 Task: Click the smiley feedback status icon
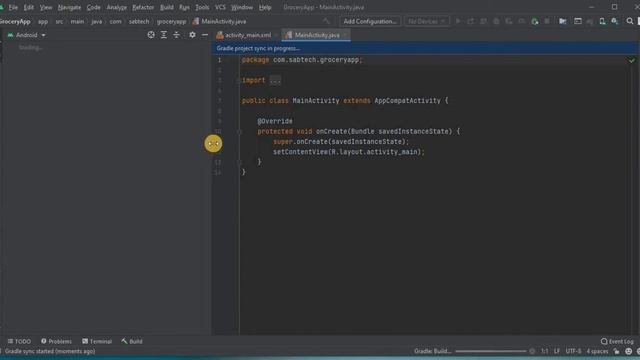coord(629,351)
